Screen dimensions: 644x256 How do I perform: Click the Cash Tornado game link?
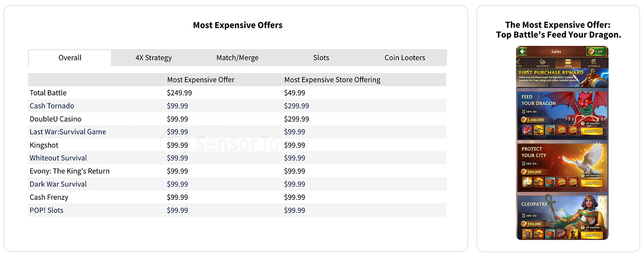(52, 106)
